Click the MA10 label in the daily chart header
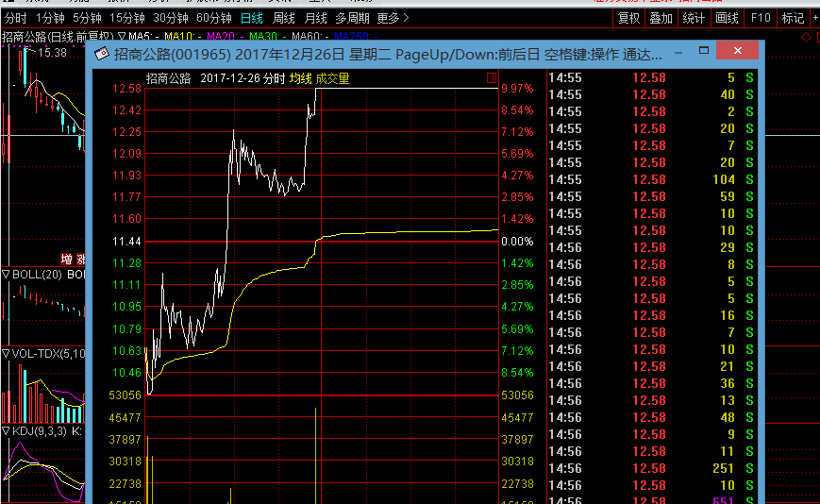This screenshot has height=504, width=820. click(x=182, y=37)
